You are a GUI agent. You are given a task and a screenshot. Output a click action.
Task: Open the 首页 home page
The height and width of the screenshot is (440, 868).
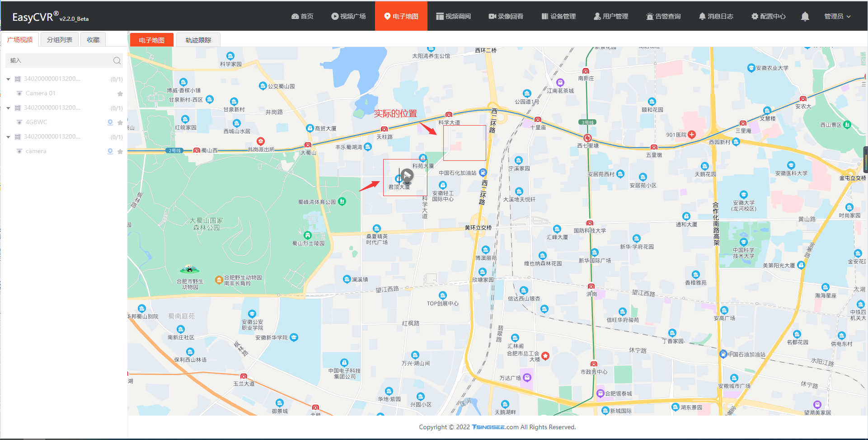click(302, 16)
